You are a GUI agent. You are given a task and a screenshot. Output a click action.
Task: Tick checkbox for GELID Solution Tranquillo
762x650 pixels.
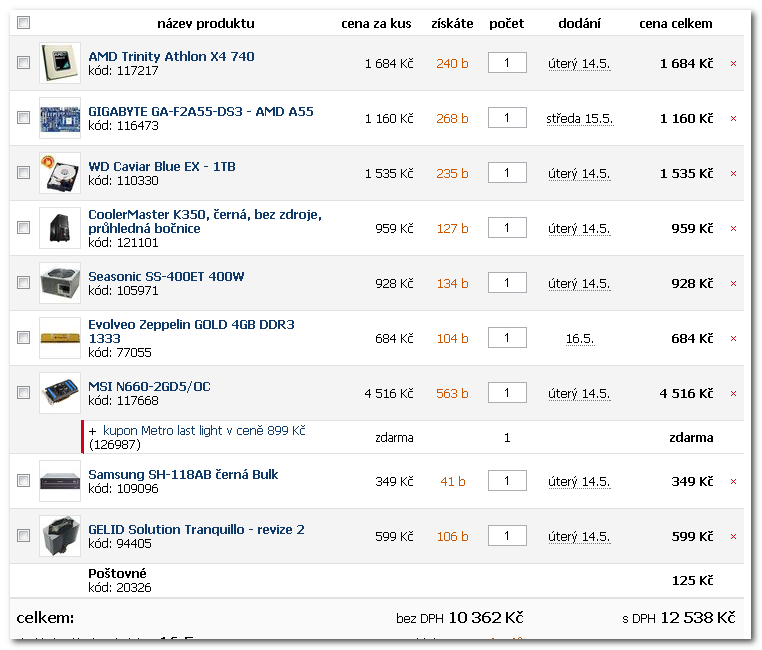(23, 535)
